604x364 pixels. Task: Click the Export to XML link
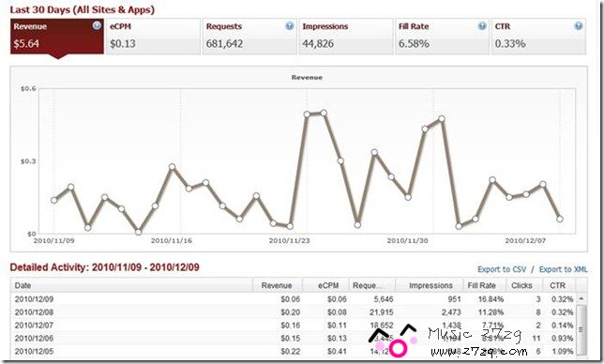[563, 269]
